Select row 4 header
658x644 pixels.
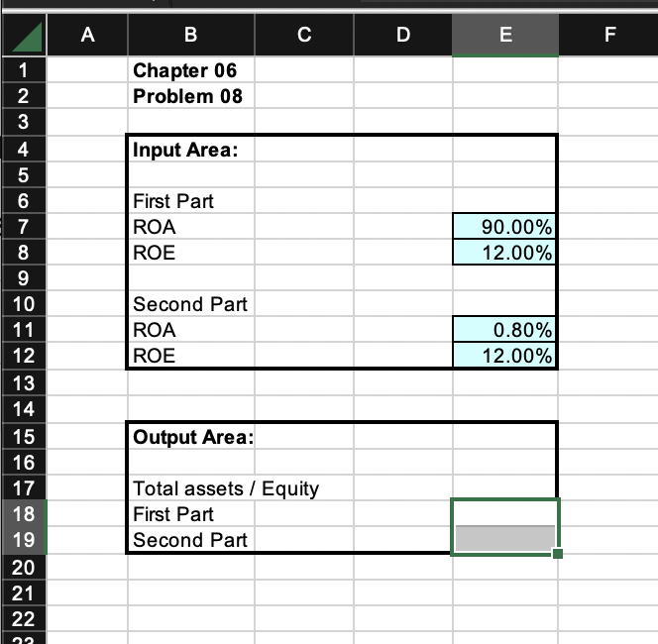[x=24, y=149]
